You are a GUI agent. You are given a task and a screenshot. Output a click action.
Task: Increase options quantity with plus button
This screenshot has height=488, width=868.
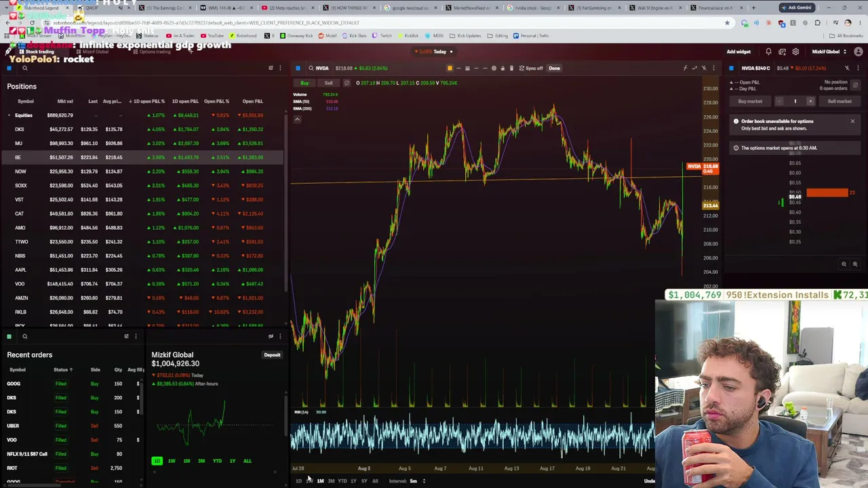tap(810, 101)
